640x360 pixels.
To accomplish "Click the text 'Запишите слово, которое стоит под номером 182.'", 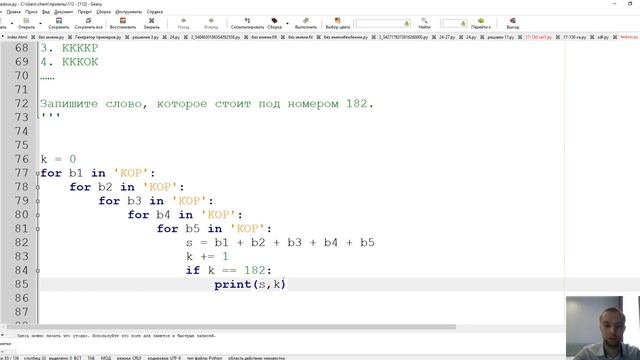I will [x=207, y=104].
